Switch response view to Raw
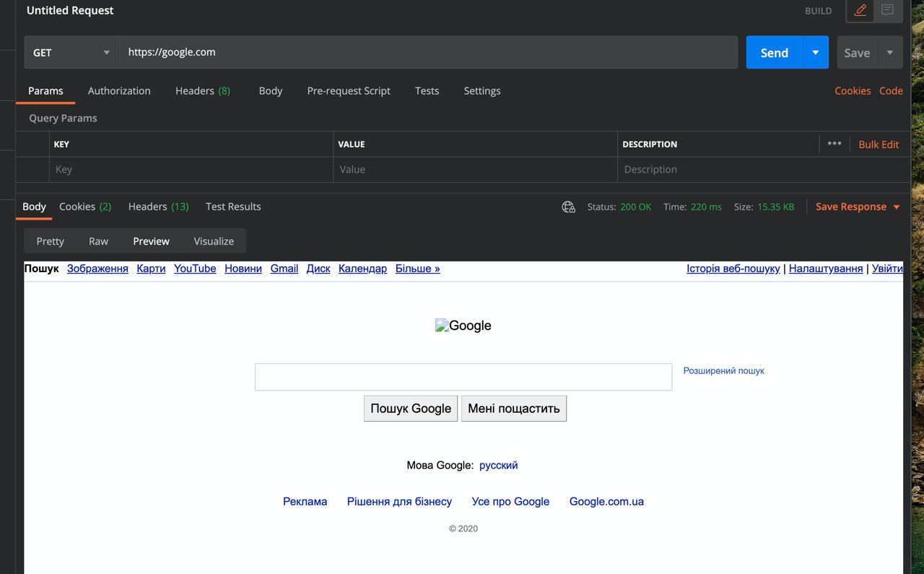Screen dimensions: 924x574 pos(98,241)
